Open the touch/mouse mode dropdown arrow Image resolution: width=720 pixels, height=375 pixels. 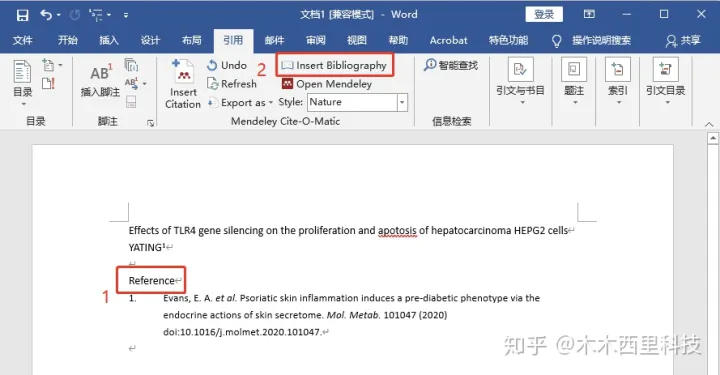109,16
